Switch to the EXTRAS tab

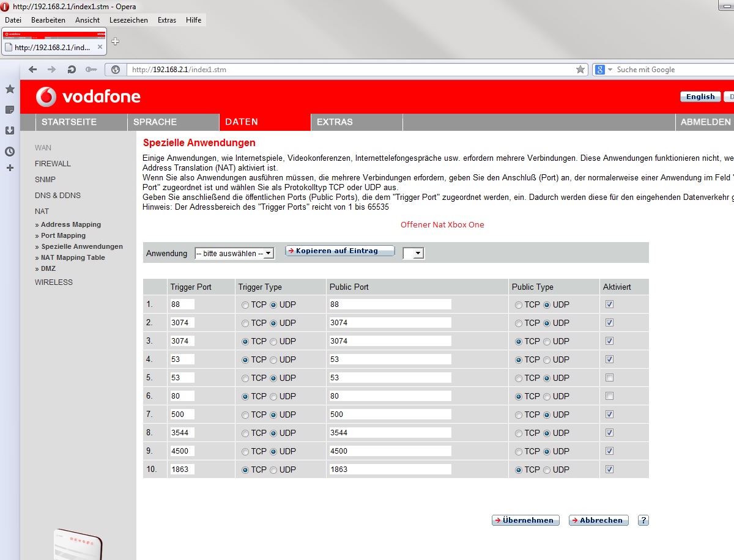[x=335, y=122]
